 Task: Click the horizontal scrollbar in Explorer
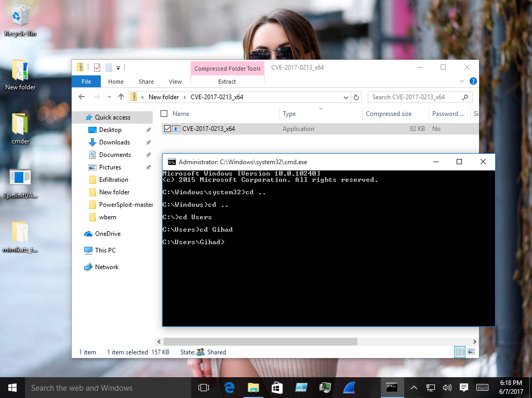(260, 341)
